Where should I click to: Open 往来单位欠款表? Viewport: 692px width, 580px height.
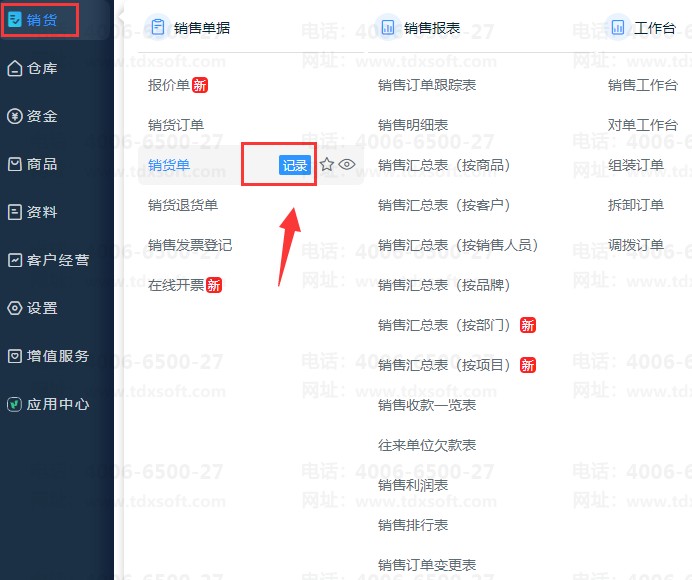[427, 445]
